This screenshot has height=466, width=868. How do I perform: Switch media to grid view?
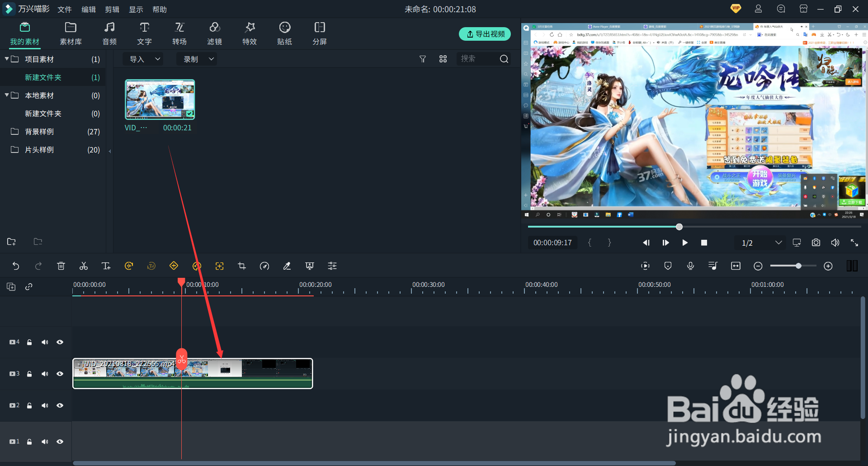pos(443,59)
